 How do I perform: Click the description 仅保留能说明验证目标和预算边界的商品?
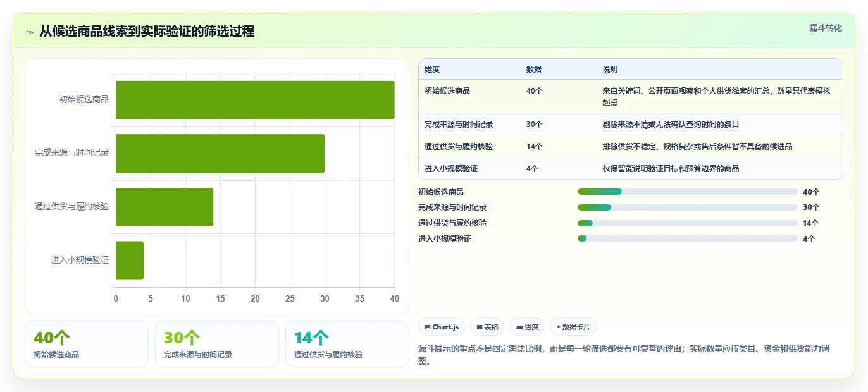671,169
